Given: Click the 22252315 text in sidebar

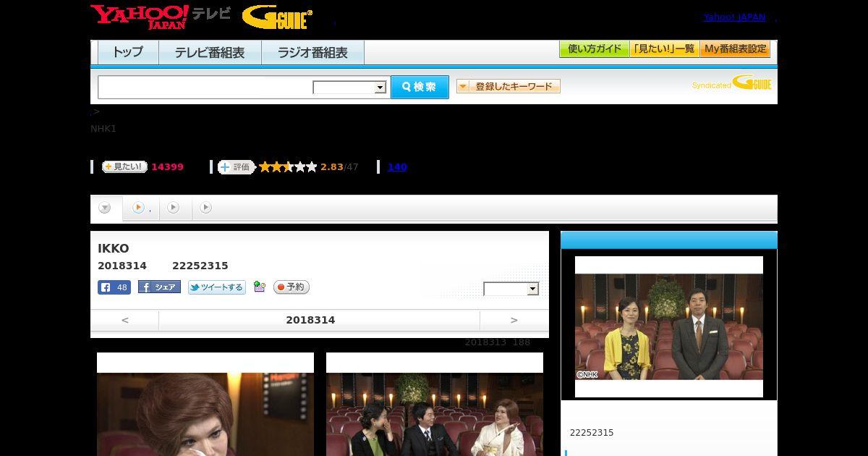Looking at the screenshot, I should tap(592, 433).
